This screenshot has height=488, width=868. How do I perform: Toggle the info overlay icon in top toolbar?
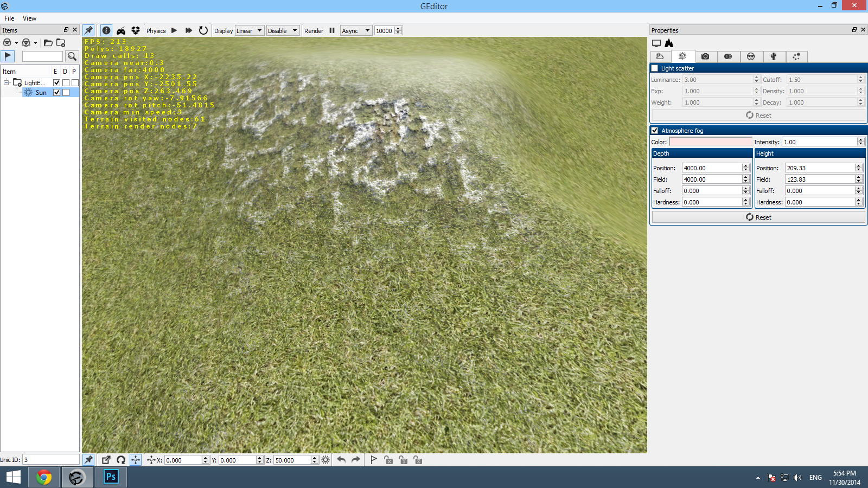106,30
